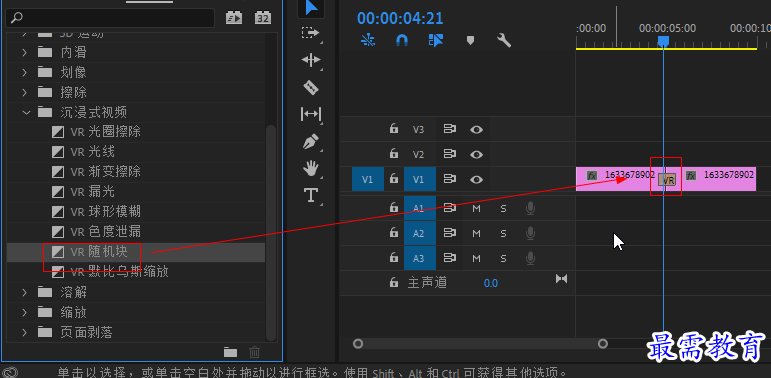Toggle sync lock on A3 track
This screenshot has width=771, height=378.
pyautogui.click(x=449, y=258)
